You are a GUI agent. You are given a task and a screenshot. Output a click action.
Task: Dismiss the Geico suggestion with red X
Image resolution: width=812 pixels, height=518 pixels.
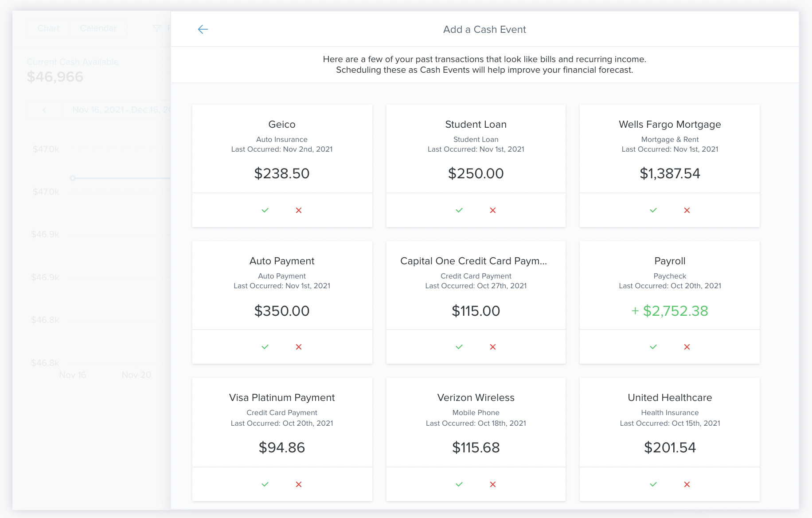coord(299,210)
